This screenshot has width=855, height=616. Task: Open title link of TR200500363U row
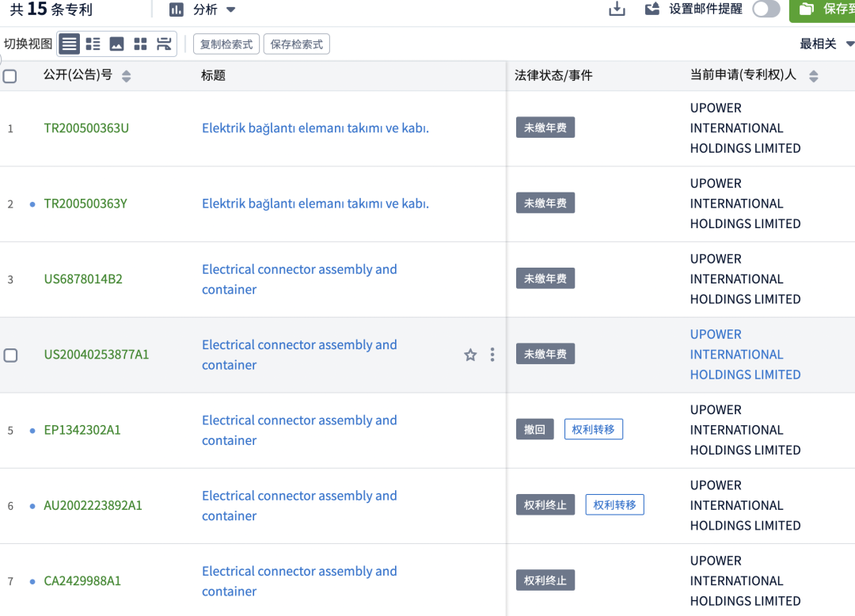click(x=315, y=128)
